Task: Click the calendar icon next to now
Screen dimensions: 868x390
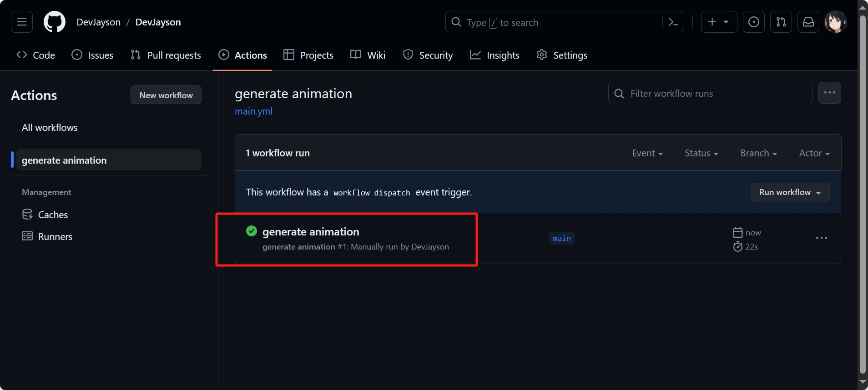Action: (x=738, y=232)
